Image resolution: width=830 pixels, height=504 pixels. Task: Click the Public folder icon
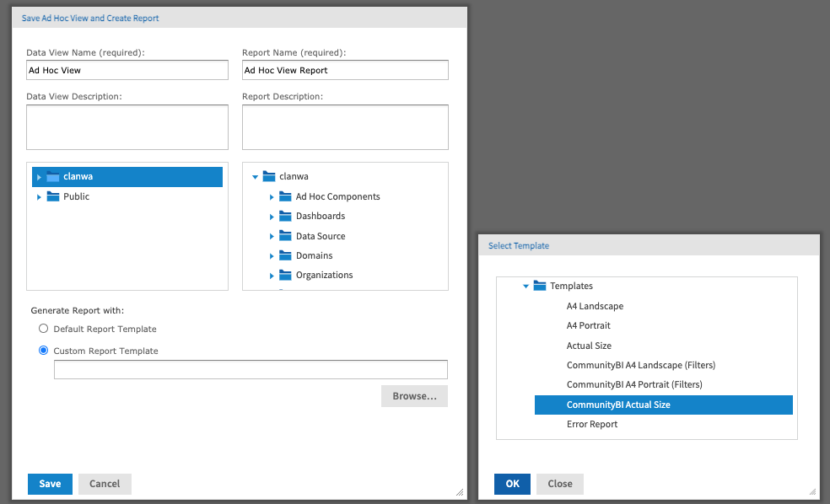[x=53, y=196]
